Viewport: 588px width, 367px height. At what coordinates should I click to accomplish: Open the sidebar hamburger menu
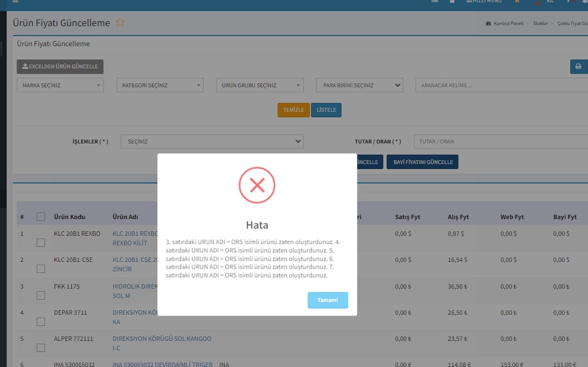(16, 2)
